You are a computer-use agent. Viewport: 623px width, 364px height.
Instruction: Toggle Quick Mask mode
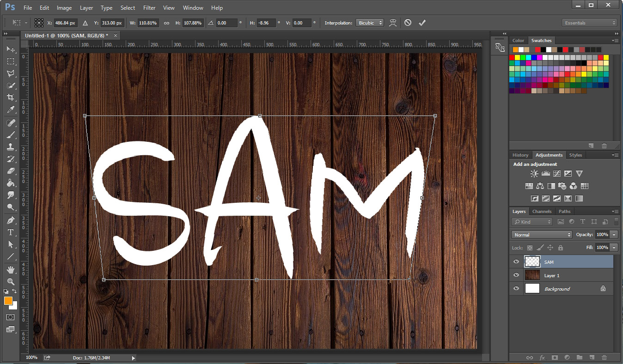(x=10, y=318)
